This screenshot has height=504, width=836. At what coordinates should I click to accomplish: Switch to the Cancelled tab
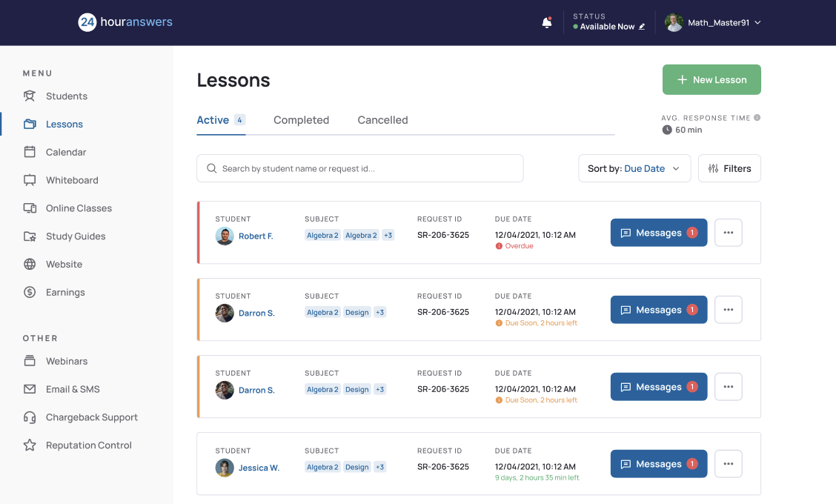[383, 120]
